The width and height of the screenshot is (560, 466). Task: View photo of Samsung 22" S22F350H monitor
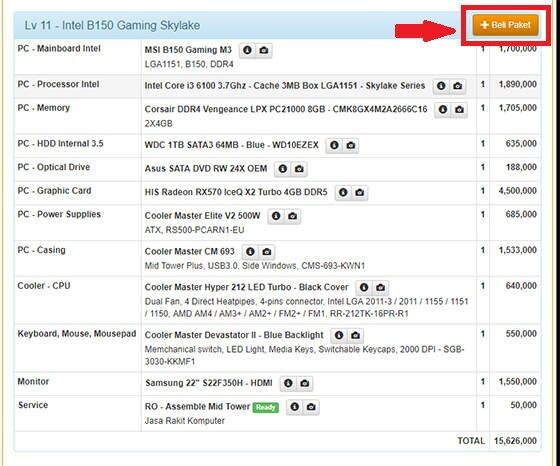tap(305, 383)
